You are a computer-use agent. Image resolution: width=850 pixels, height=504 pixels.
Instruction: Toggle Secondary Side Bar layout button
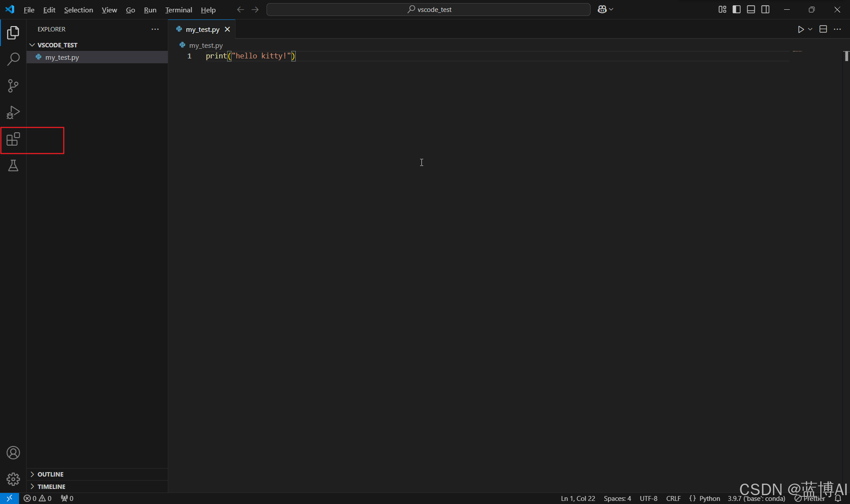click(x=765, y=9)
